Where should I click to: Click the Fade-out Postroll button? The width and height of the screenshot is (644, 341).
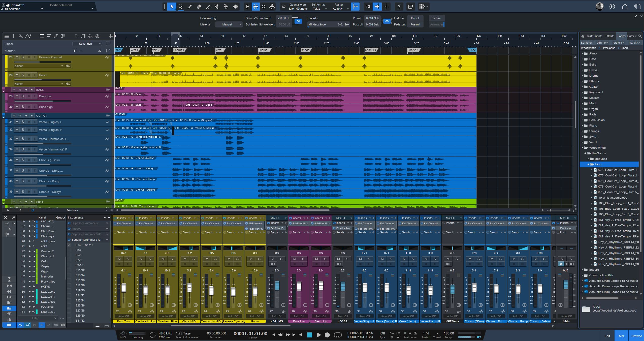[415, 24]
